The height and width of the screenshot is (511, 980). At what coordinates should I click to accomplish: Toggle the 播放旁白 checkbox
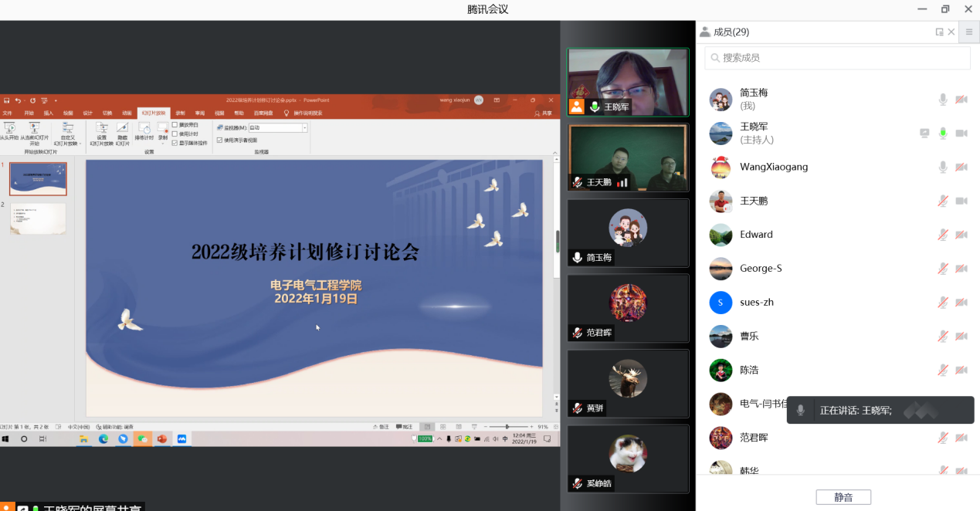(x=175, y=124)
